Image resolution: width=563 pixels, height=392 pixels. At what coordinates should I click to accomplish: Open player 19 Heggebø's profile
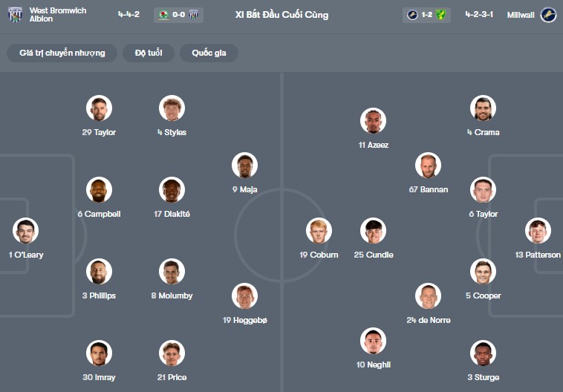244,296
